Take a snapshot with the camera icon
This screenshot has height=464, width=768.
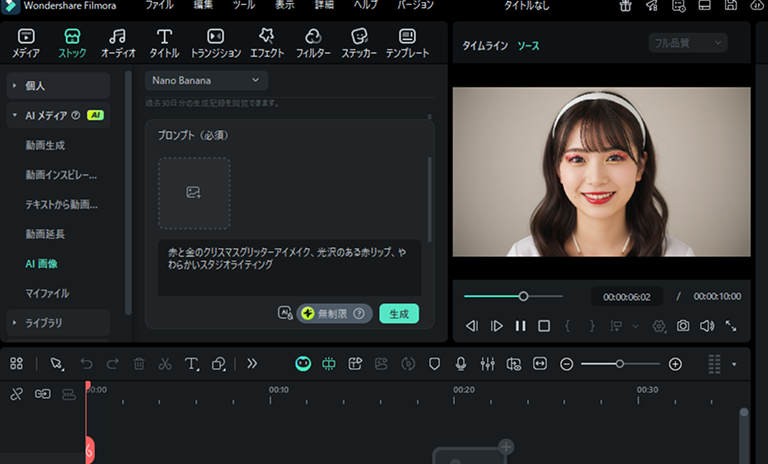(683, 326)
